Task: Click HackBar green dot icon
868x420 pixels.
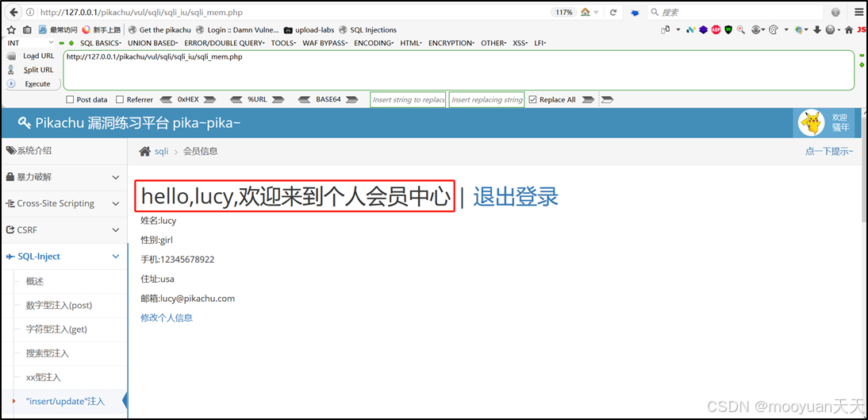Action: click(71, 43)
